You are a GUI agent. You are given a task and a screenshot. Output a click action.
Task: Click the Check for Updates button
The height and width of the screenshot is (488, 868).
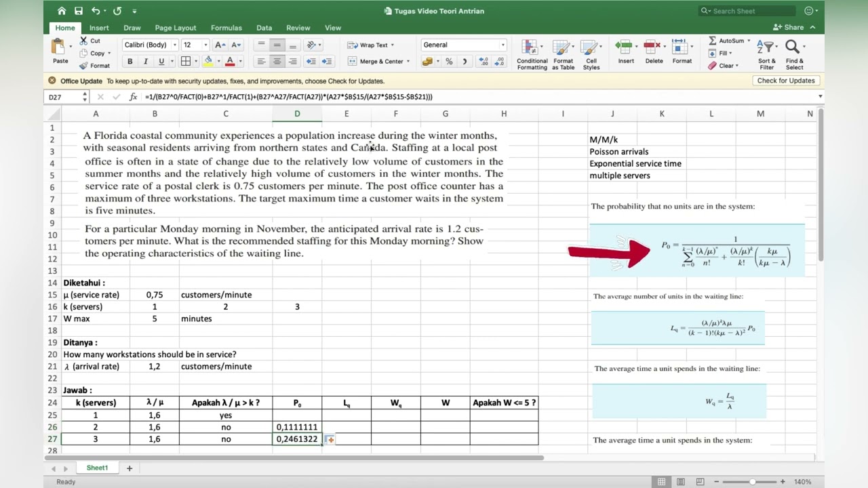[x=786, y=81]
